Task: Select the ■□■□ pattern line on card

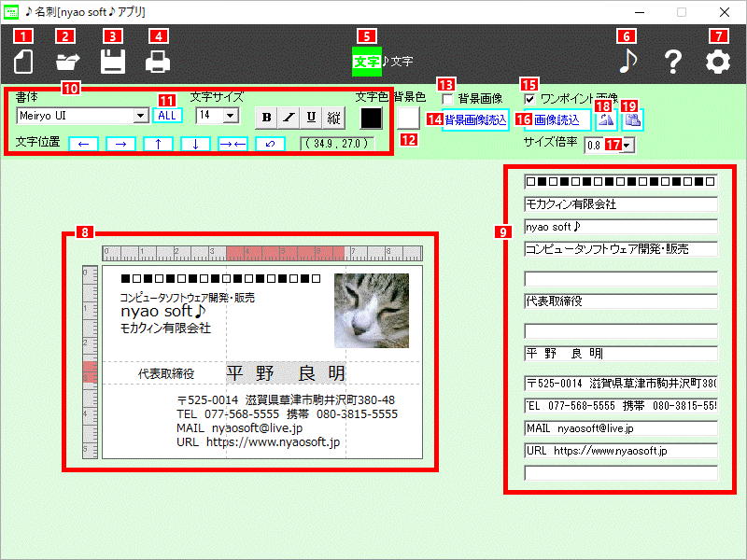Action: (221, 278)
